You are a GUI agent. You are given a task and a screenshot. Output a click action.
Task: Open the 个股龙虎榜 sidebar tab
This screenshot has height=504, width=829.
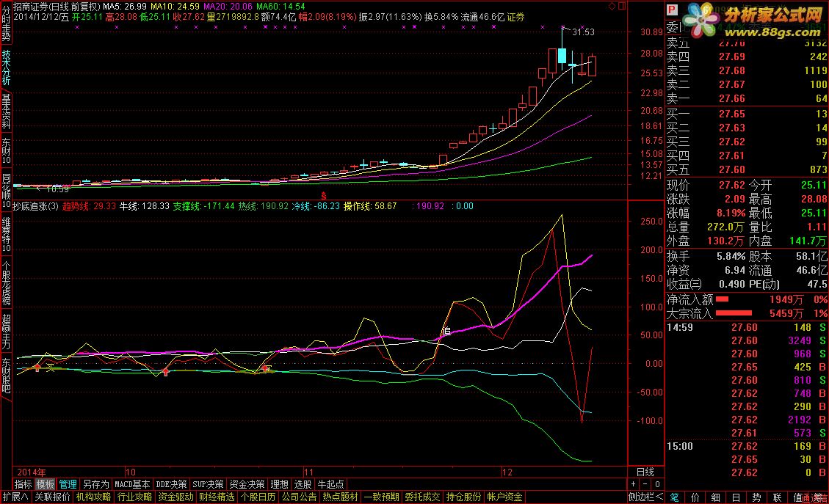pyautogui.click(x=6, y=282)
